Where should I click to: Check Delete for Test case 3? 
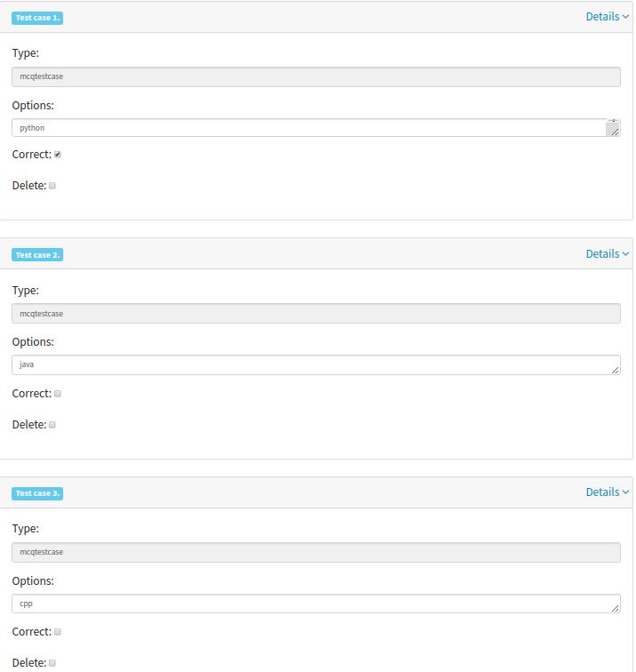[x=52, y=663]
